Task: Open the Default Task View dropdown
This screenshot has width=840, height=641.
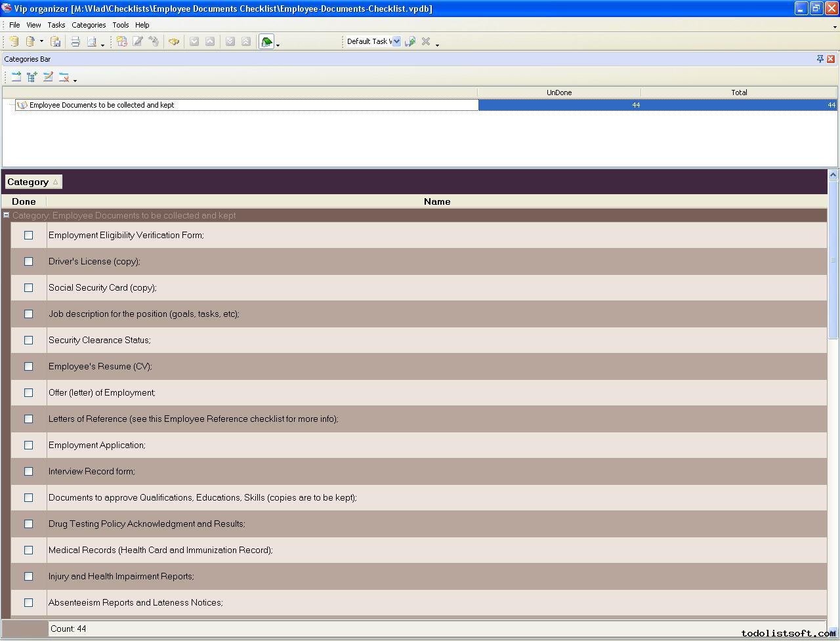Action: (x=396, y=41)
